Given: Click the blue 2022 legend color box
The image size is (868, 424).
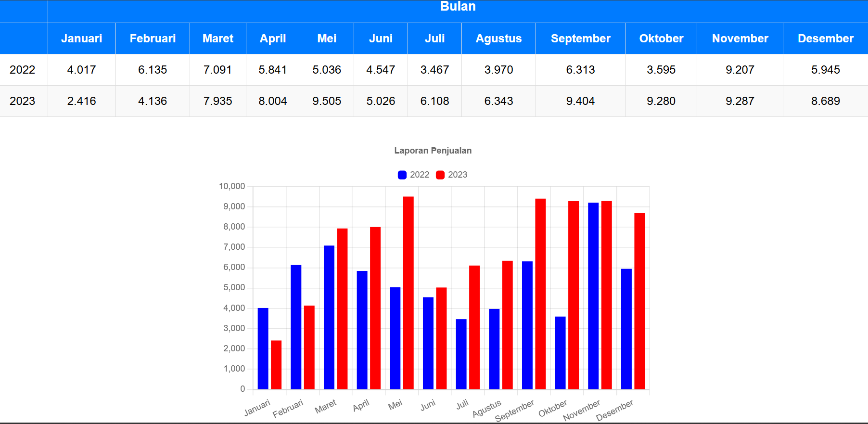Looking at the screenshot, I should click(402, 175).
